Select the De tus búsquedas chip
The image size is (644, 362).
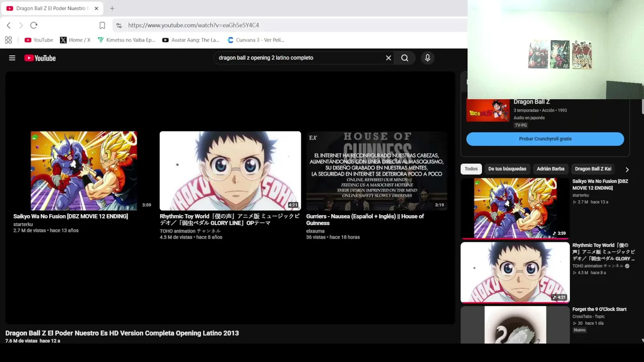507,169
